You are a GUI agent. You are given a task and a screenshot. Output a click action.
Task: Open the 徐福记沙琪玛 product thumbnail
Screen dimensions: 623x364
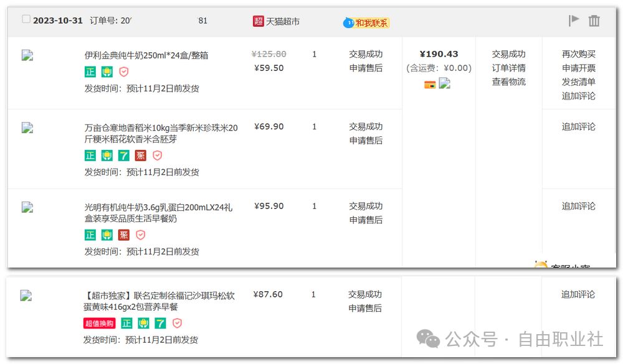click(26, 296)
